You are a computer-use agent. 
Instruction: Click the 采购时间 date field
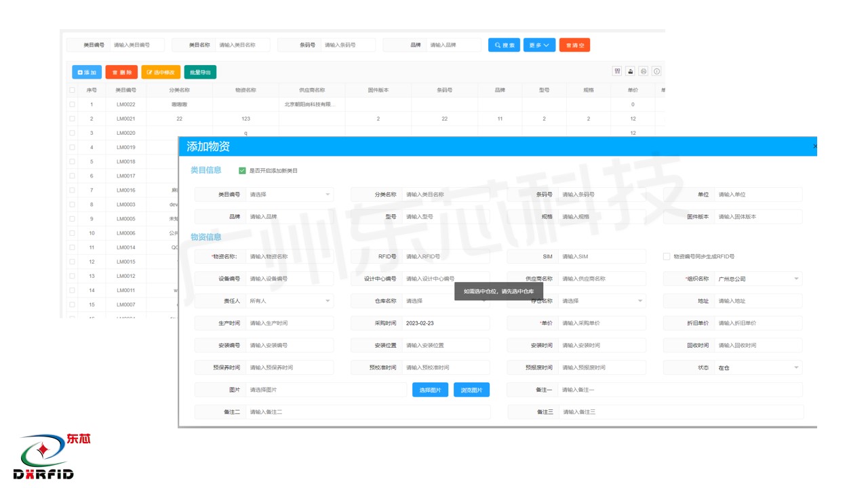(445, 323)
